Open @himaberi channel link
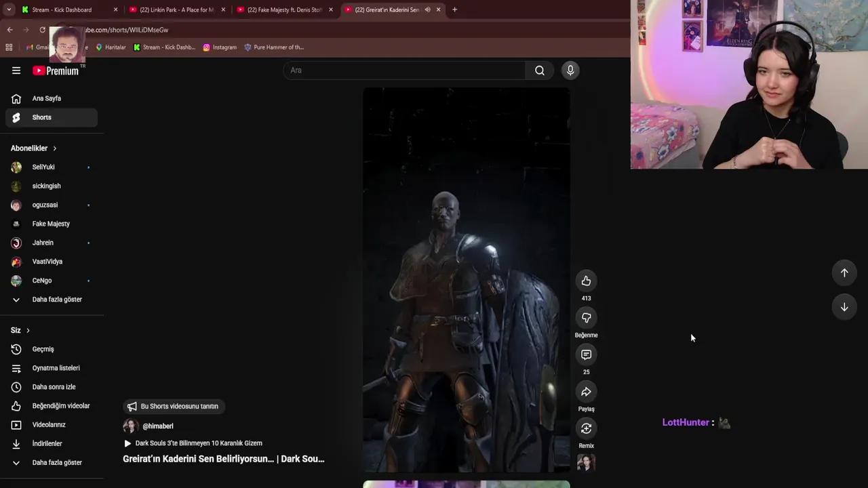Screen dimensions: 868x488 pyautogui.click(x=157, y=426)
